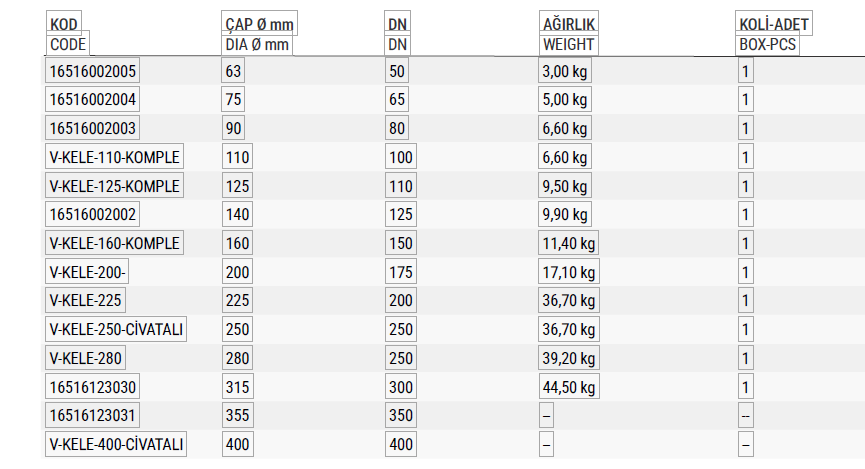Select product code 16516002005
Viewport: 865px width, 469px height.
pyautogui.click(x=92, y=71)
